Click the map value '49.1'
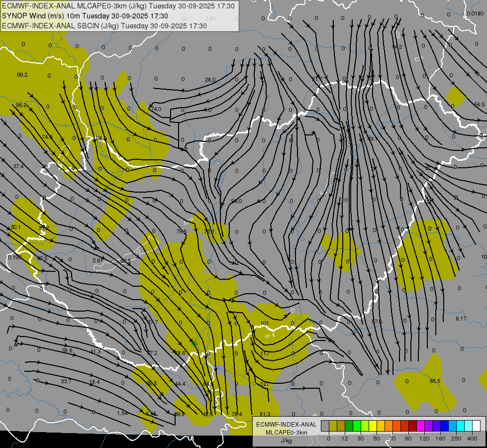The image size is (487, 448). (373, 139)
